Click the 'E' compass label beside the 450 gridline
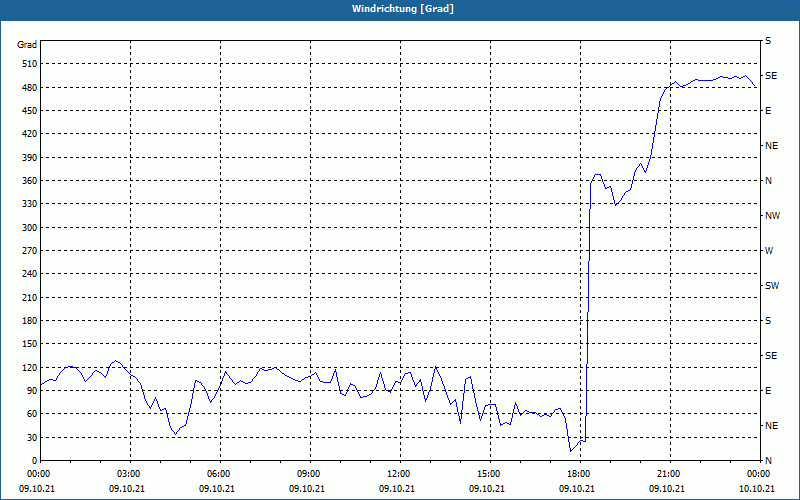Image resolution: width=800 pixels, height=500 pixels. [x=768, y=111]
